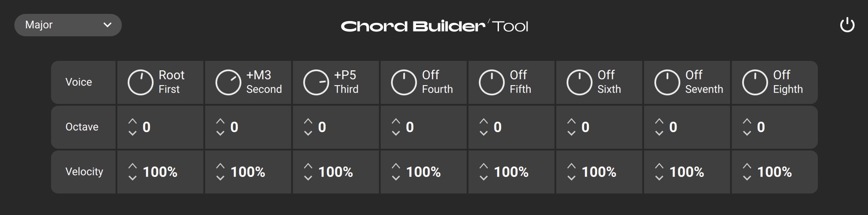Image resolution: width=868 pixels, height=215 pixels.
Task: Increase the First voice velocity
Action: tap(132, 166)
